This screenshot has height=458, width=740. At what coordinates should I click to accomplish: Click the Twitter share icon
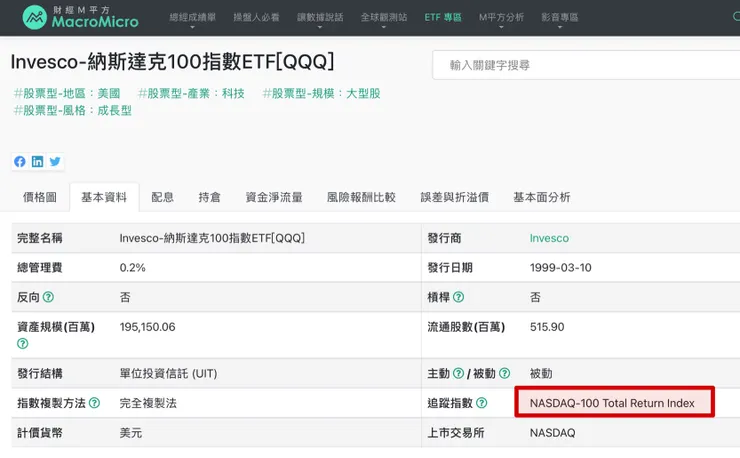tap(55, 162)
